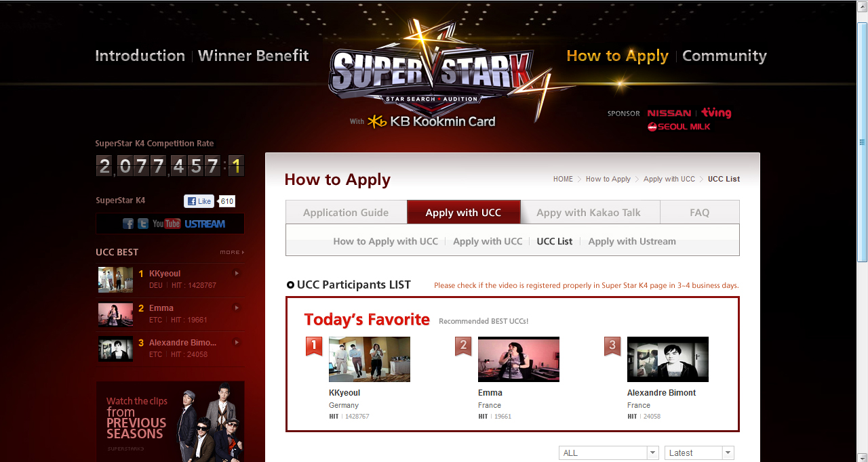Image resolution: width=868 pixels, height=462 pixels.
Task: Open the Nissan sponsor logo
Action: [669, 113]
